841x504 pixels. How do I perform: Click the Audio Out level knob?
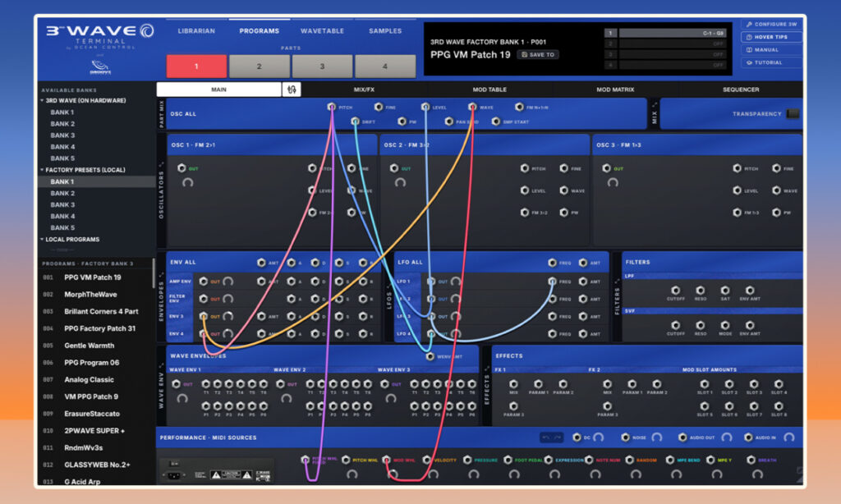(x=727, y=438)
